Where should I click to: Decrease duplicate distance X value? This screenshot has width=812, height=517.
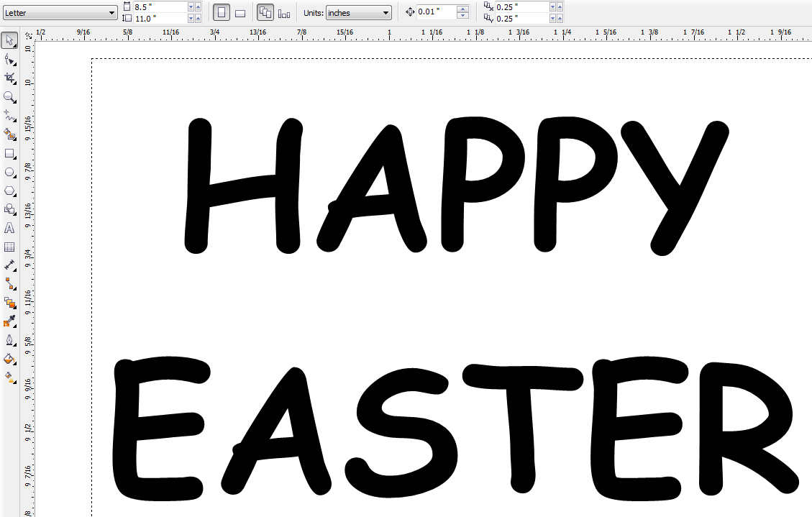click(x=552, y=6)
